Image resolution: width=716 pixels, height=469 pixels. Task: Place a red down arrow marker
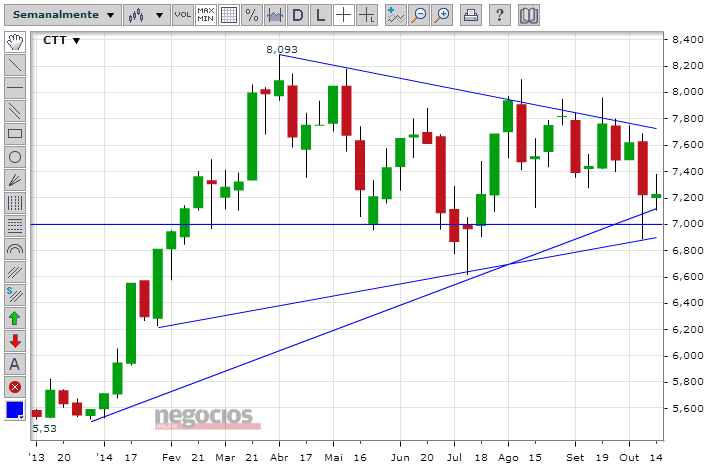coord(15,341)
